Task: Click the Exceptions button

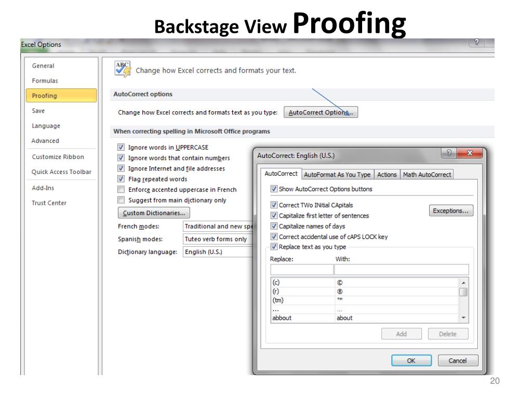Action: (x=451, y=211)
